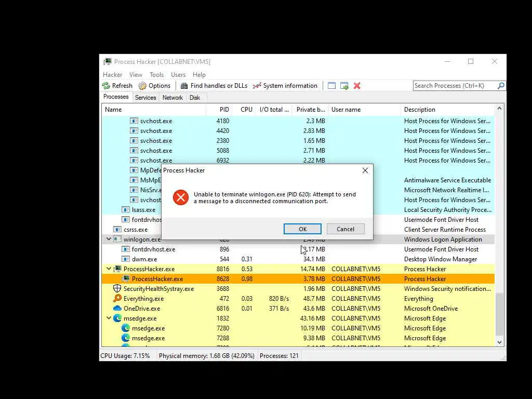Click the svchost.exe PID 2380 icon
Image resolution: width=532 pixels, height=399 pixels.
(x=134, y=140)
